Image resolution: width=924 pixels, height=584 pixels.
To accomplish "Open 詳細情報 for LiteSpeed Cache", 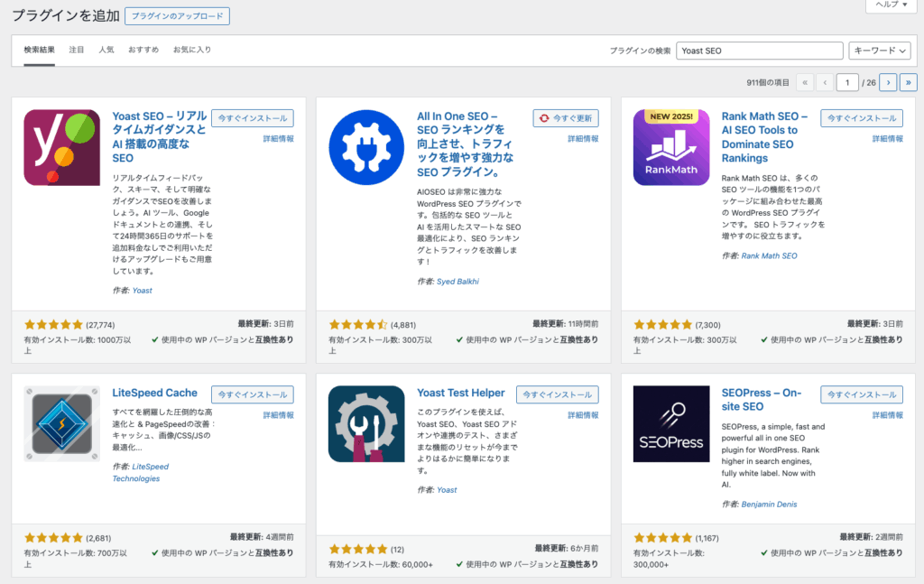I will [x=278, y=415].
